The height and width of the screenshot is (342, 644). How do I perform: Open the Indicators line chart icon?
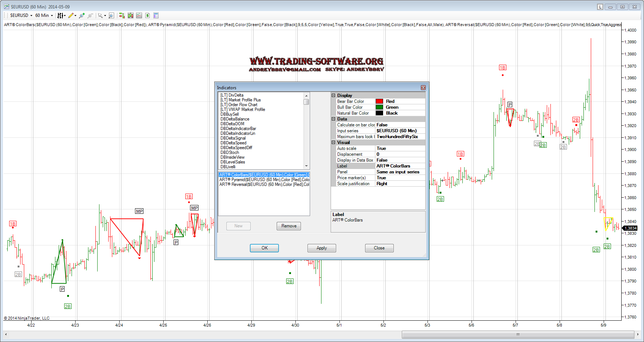click(x=139, y=15)
